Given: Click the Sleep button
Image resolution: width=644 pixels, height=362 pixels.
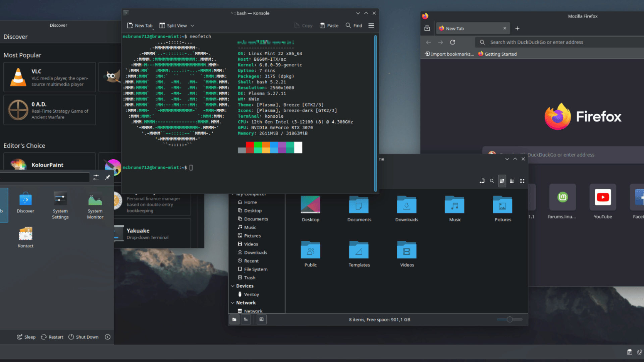Looking at the screenshot, I should tap(26, 337).
